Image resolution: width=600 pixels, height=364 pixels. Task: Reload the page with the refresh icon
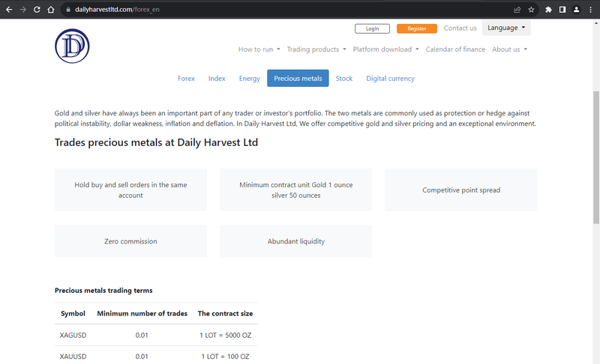[x=37, y=10]
